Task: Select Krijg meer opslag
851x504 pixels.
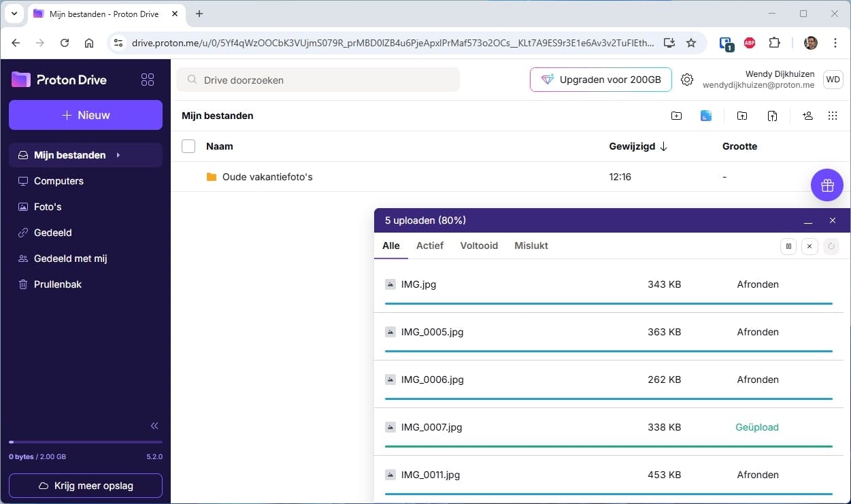Action: (x=85, y=486)
